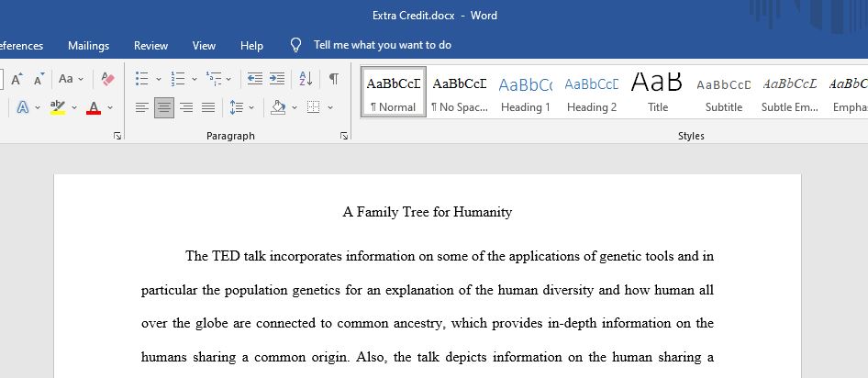This screenshot has width=868, height=378.
Task: Apply the Title style
Action: pos(658,92)
